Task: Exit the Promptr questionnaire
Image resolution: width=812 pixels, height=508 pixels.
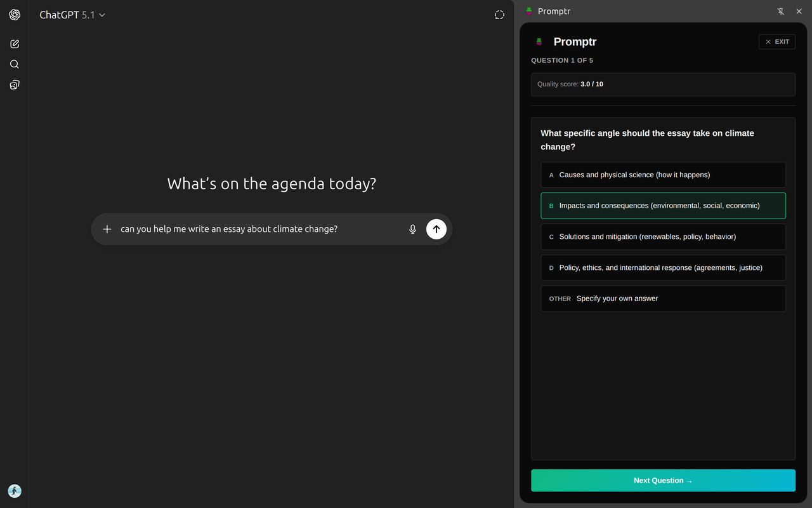Action: [777, 42]
